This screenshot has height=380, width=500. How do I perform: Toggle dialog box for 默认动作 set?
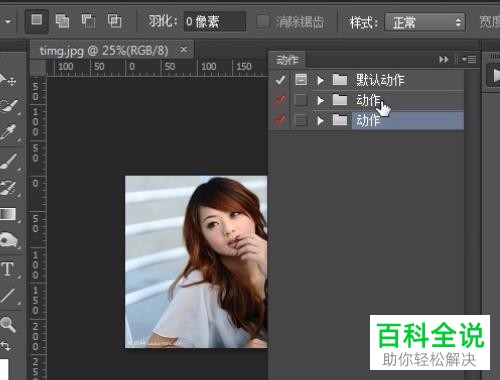coord(301,80)
